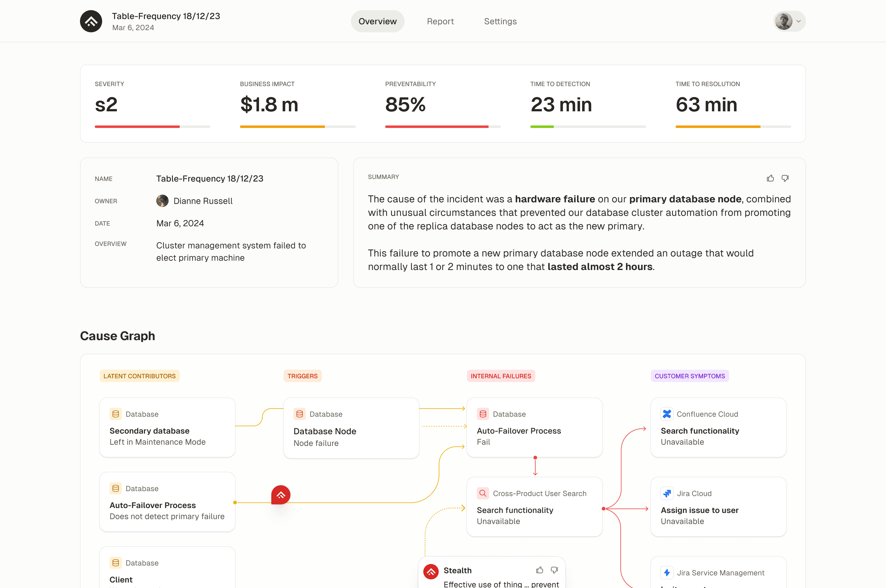Click the user avatar menu
This screenshot has width=886, height=588.
tap(784, 22)
